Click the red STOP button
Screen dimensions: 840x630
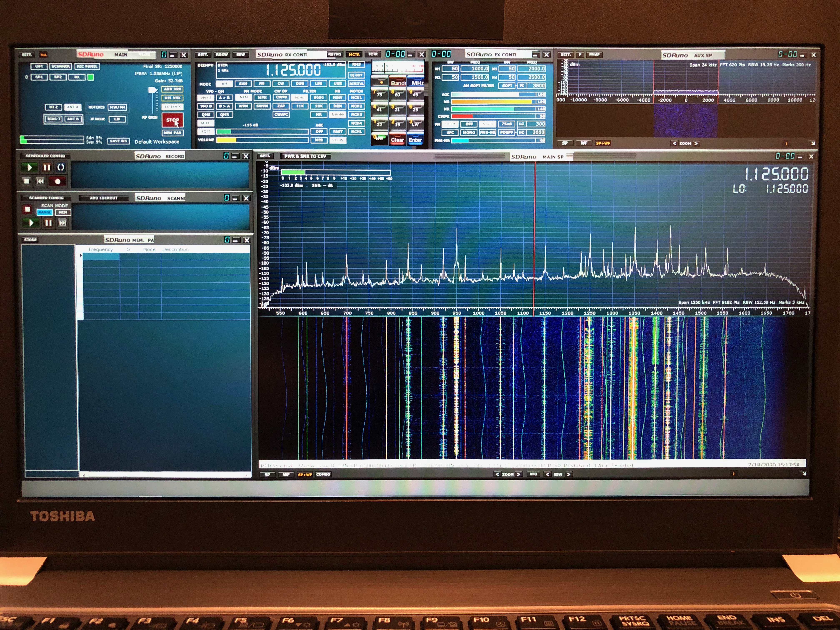coord(172,120)
